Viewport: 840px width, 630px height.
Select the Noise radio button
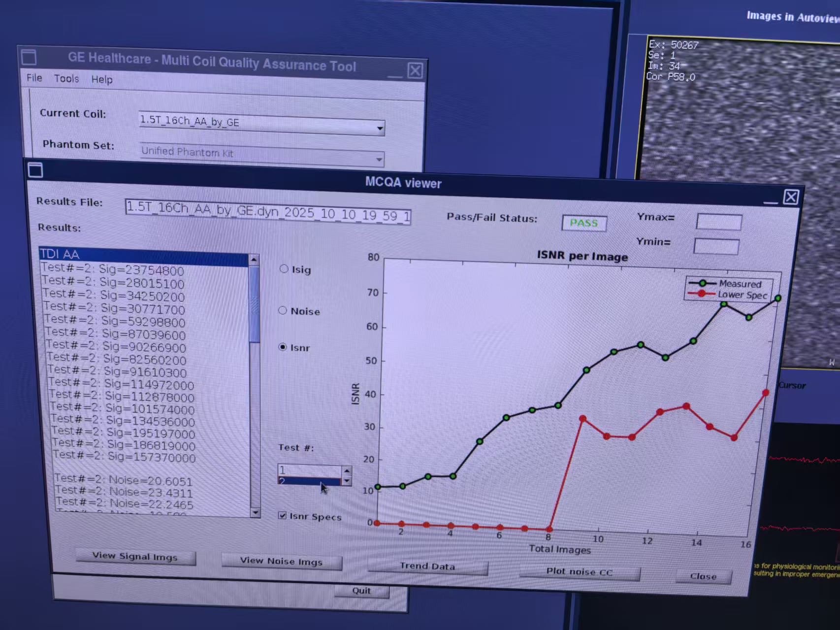point(283,310)
